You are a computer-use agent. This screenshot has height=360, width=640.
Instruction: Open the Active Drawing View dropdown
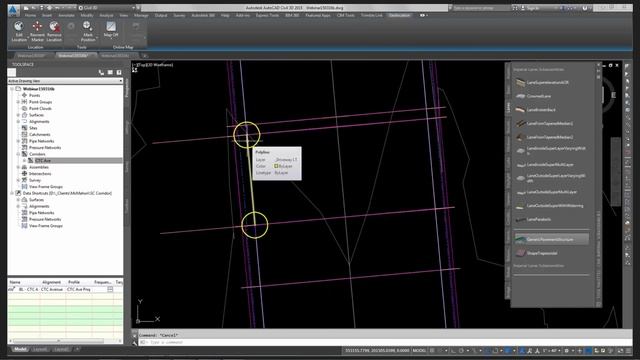click(65, 81)
